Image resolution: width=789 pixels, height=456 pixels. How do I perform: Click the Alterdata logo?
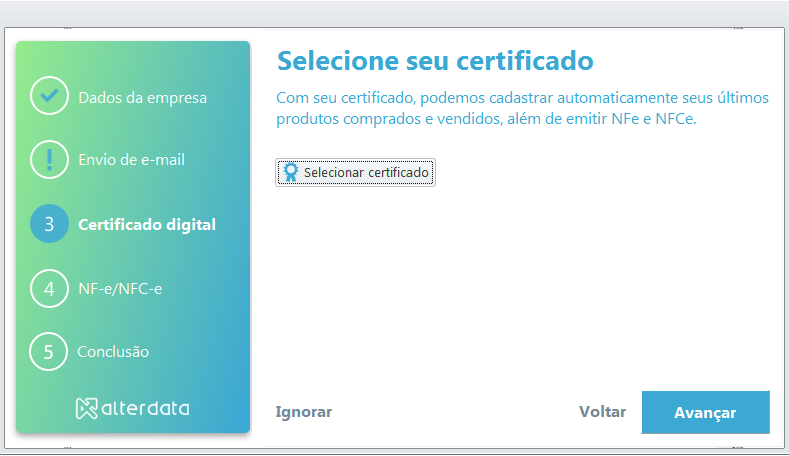click(132, 408)
